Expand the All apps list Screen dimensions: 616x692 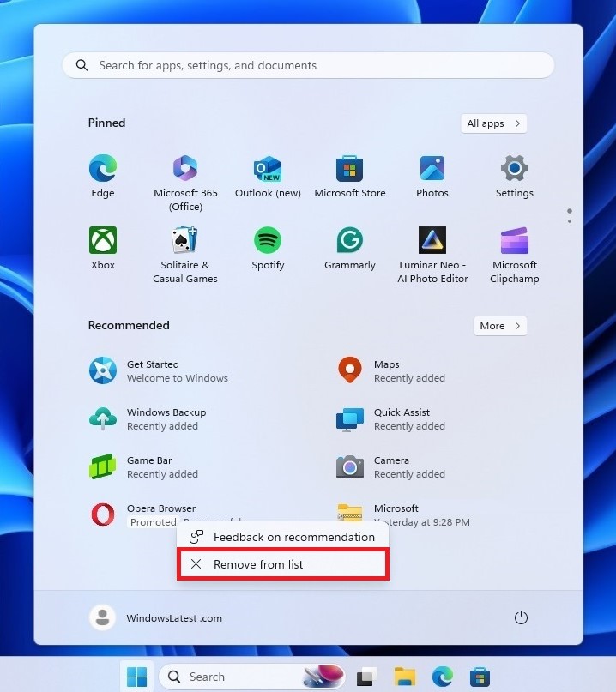(x=494, y=123)
